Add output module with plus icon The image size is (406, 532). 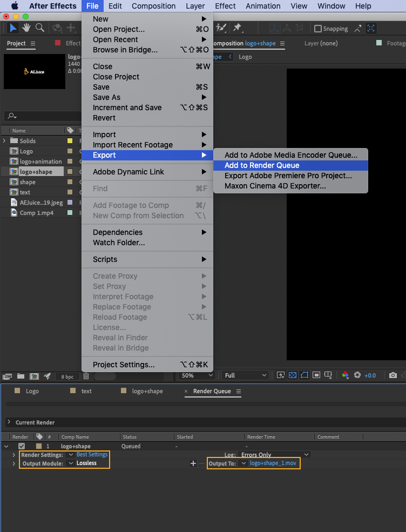[193, 463]
